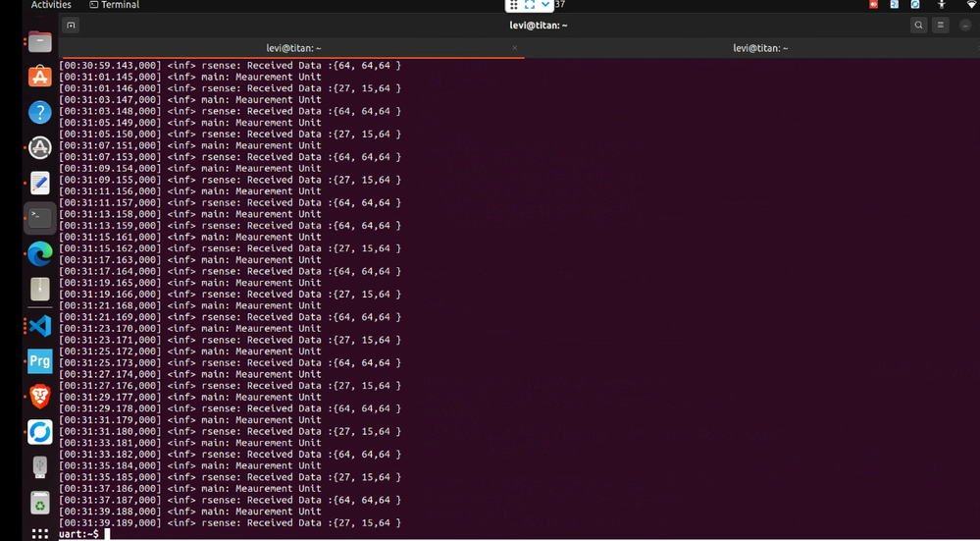Launch the Text Editor dock icon

[x=40, y=184]
